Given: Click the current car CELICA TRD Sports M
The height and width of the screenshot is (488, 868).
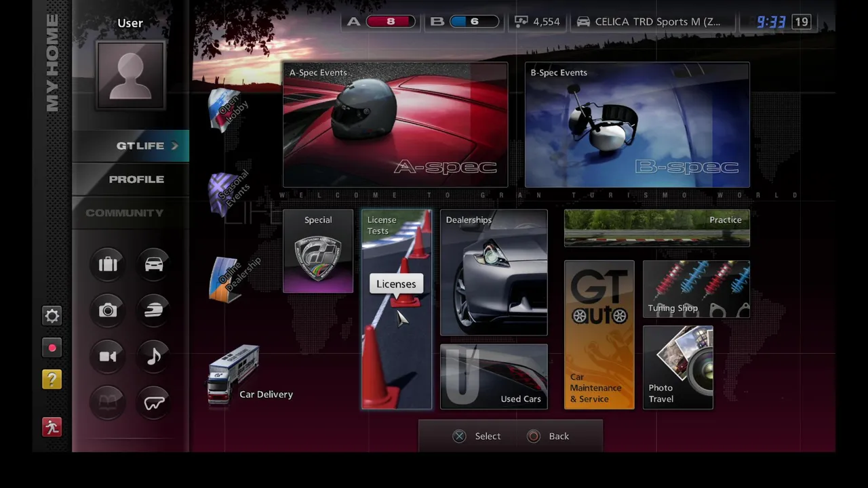Looking at the screenshot, I should pyautogui.click(x=649, y=22).
